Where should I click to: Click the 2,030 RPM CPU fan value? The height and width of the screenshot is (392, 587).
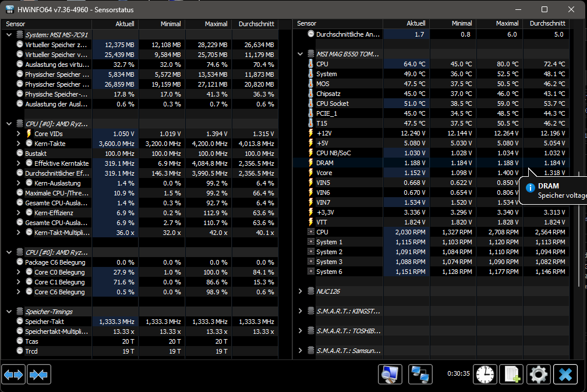[411, 232]
